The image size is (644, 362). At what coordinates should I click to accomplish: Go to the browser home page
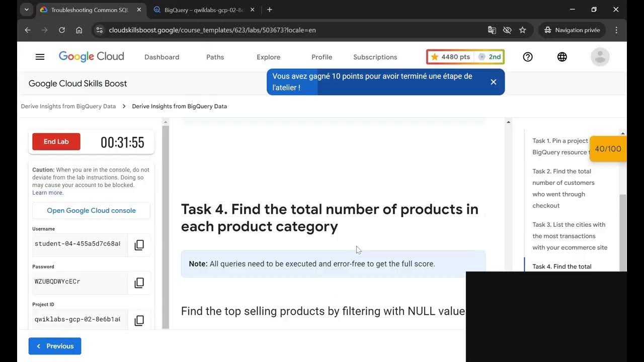click(x=79, y=30)
